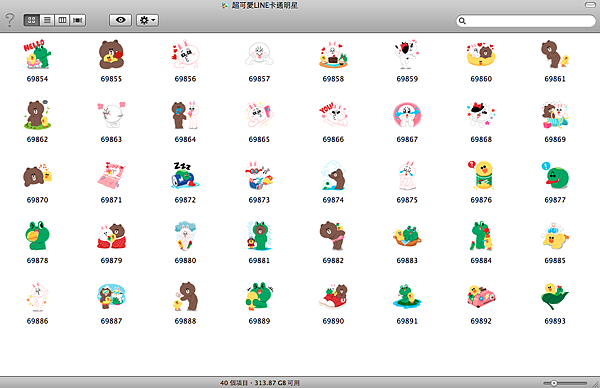
Task: Click the magnifying glass search icon
Action: (462, 21)
